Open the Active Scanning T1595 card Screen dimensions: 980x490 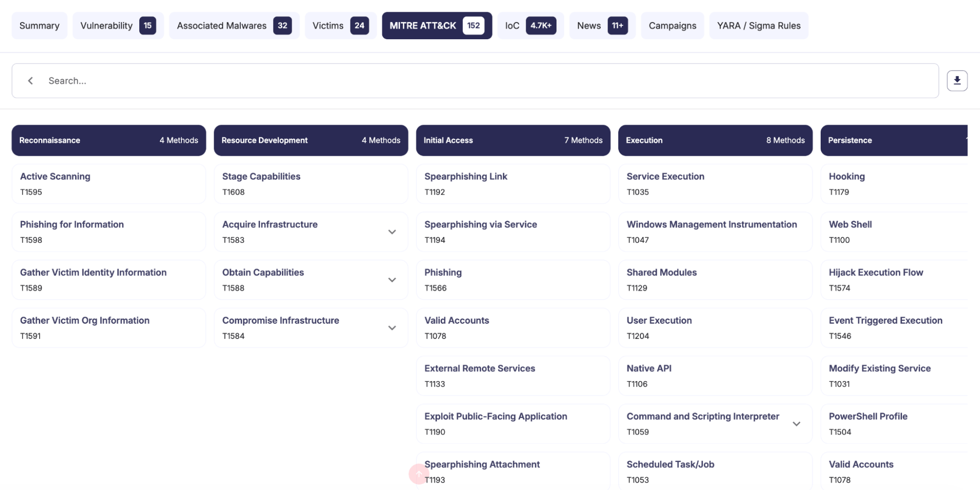(108, 184)
